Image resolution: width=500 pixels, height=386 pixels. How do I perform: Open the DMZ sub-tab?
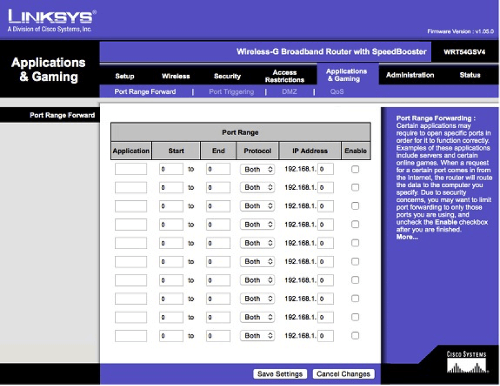pos(289,92)
